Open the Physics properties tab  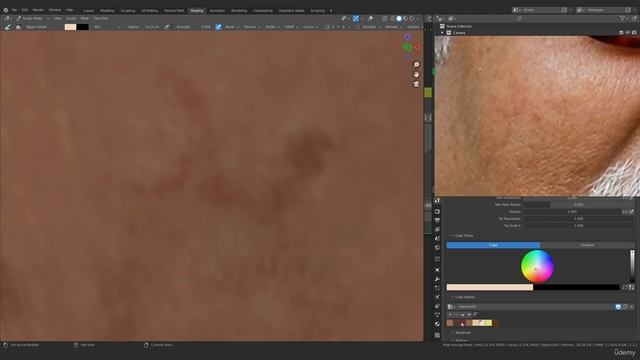coord(437,297)
